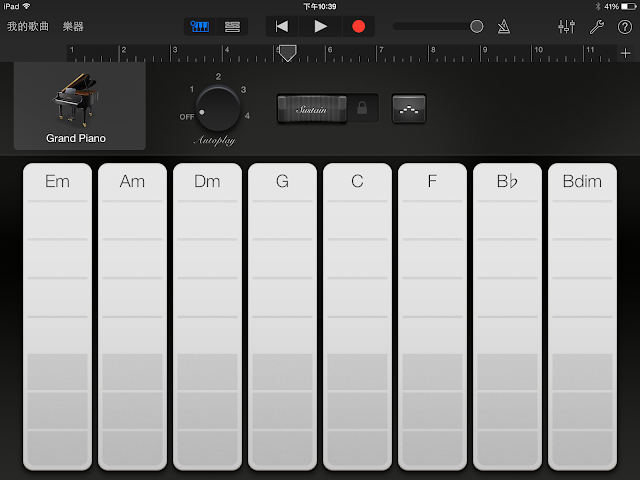The image size is (640, 480).
Task: Open 我的歌曲 (My Songs)
Action: (28, 27)
